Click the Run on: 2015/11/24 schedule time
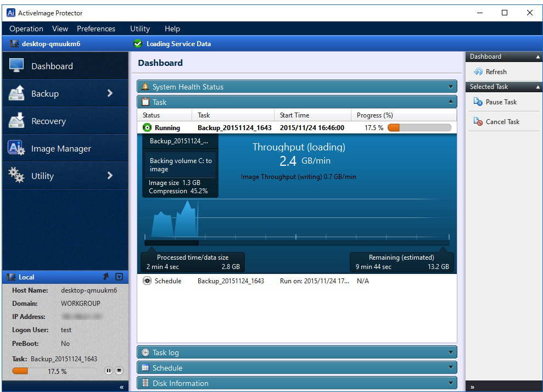 315,281
